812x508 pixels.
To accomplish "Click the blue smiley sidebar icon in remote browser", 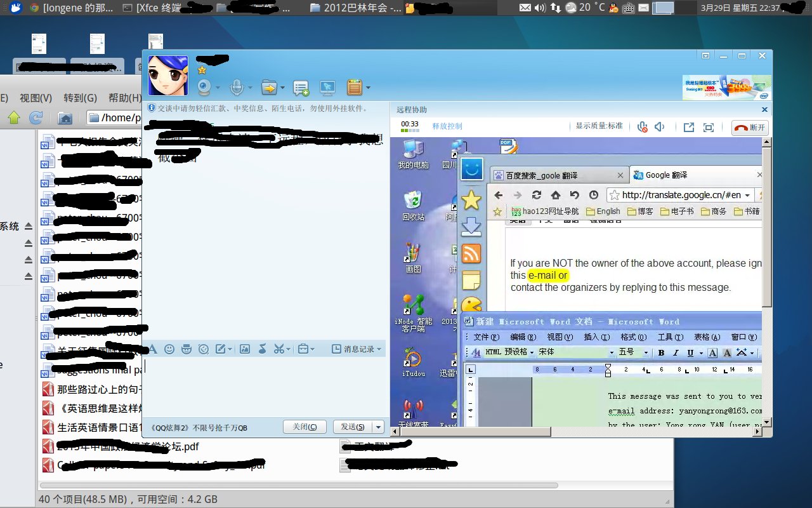I will tap(471, 170).
